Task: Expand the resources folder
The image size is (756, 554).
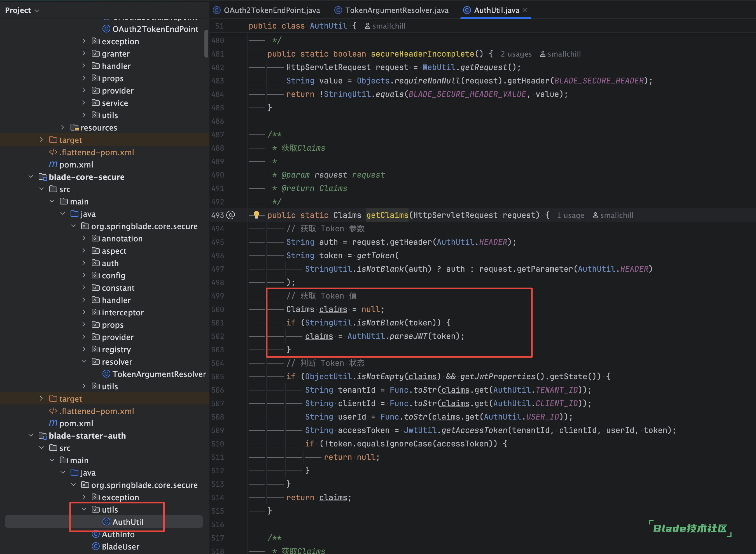Action: pos(62,127)
